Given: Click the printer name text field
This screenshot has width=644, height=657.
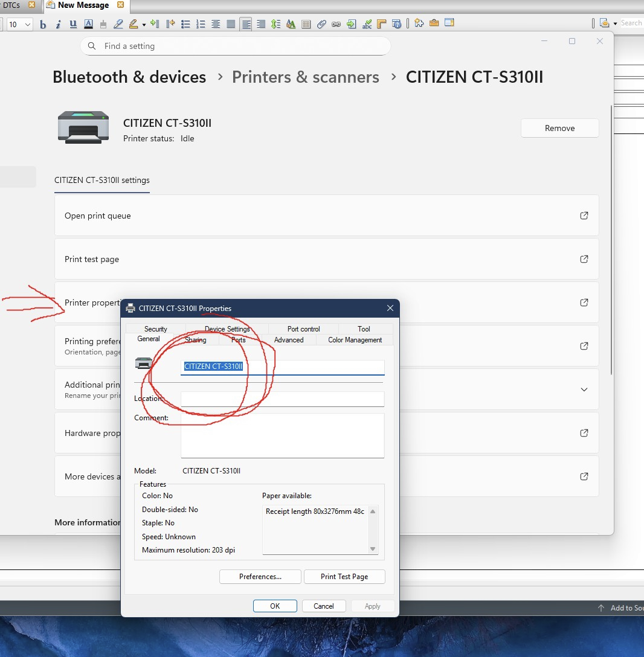Looking at the screenshot, I should (x=283, y=367).
